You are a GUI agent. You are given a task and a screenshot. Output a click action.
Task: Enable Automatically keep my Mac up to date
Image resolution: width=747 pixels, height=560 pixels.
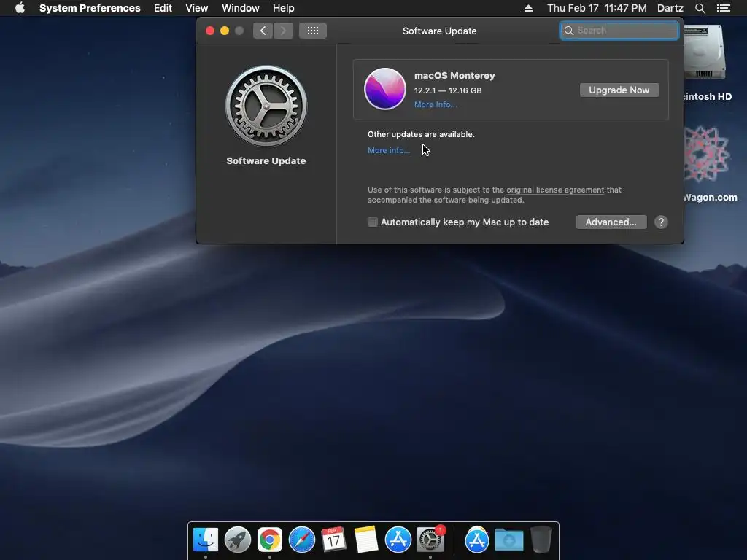click(373, 222)
